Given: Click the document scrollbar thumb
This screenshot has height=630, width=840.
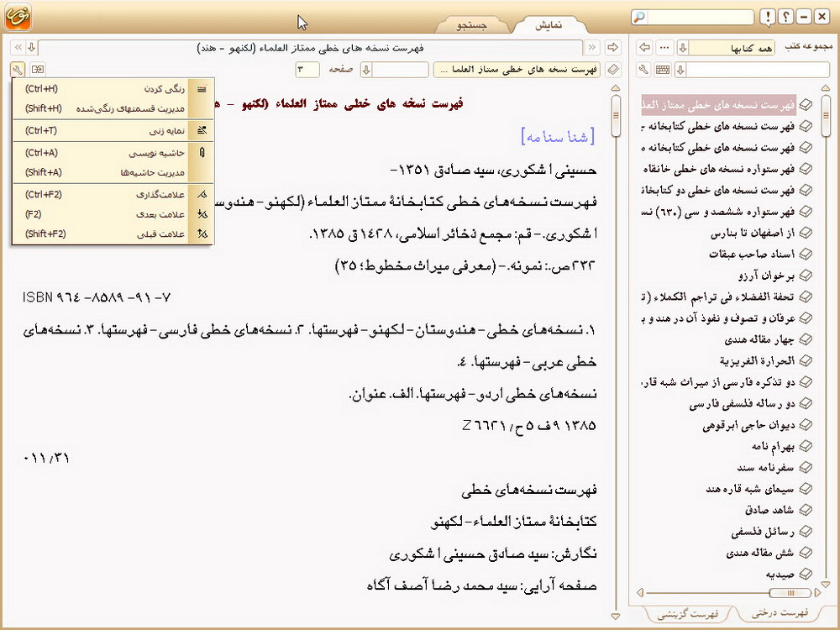Looking at the screenshot, I should click(x=616, y=115).
